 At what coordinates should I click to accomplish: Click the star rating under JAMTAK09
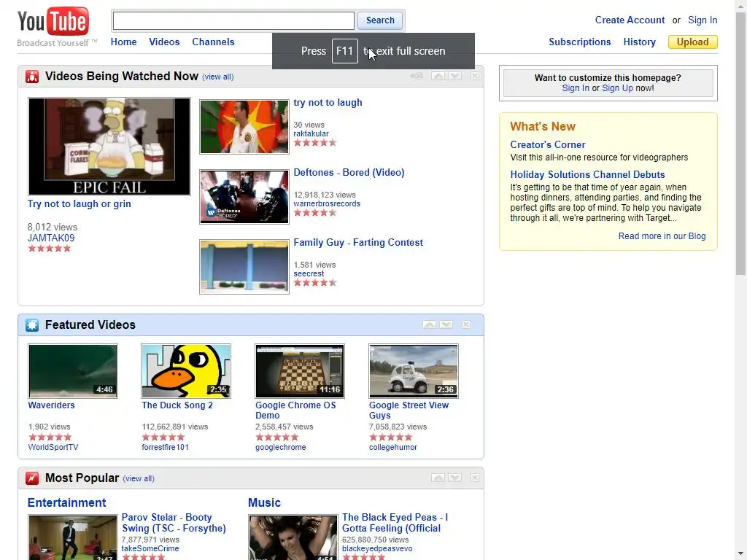tap(49, 249)
